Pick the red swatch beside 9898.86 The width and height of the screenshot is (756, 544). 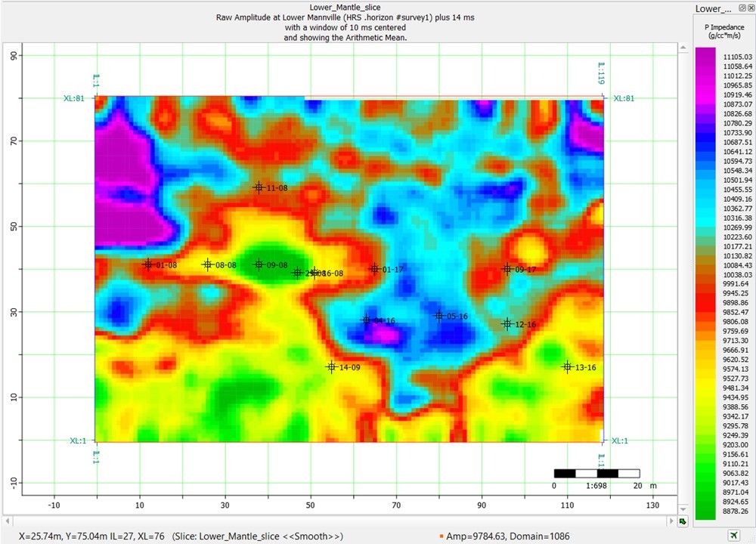(705, 302)
